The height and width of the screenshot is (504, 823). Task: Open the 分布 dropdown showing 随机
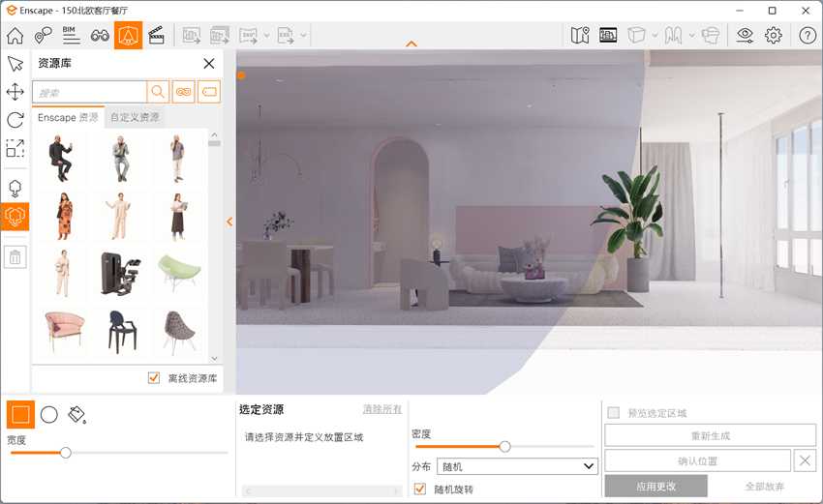pyautogui.click(x=517, y=466)
